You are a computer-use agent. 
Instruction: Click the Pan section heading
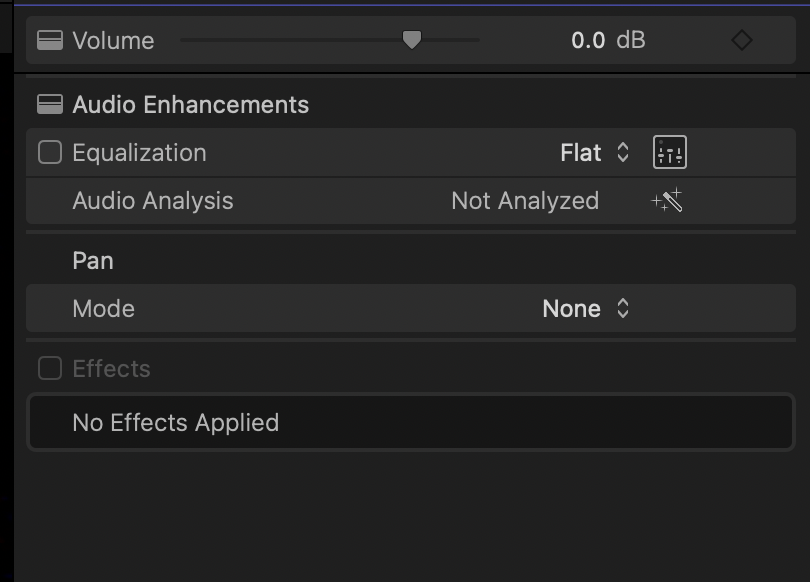pyautogui.click(x=93, y=261)
